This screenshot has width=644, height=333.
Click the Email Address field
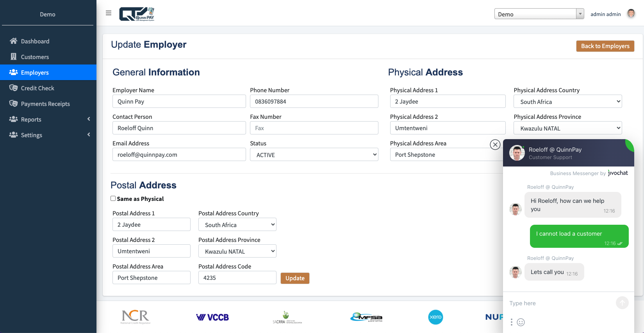click(x=179, y=154)
